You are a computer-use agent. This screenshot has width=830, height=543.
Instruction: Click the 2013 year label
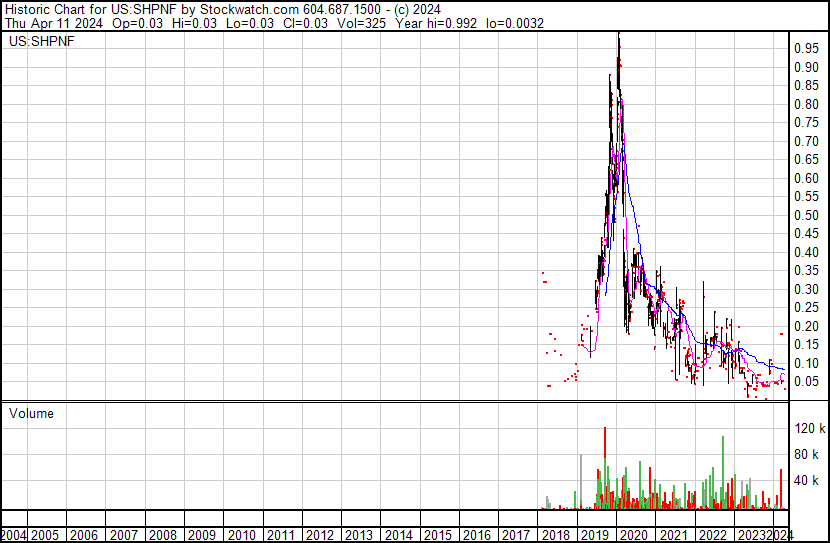tap(359, 535)
